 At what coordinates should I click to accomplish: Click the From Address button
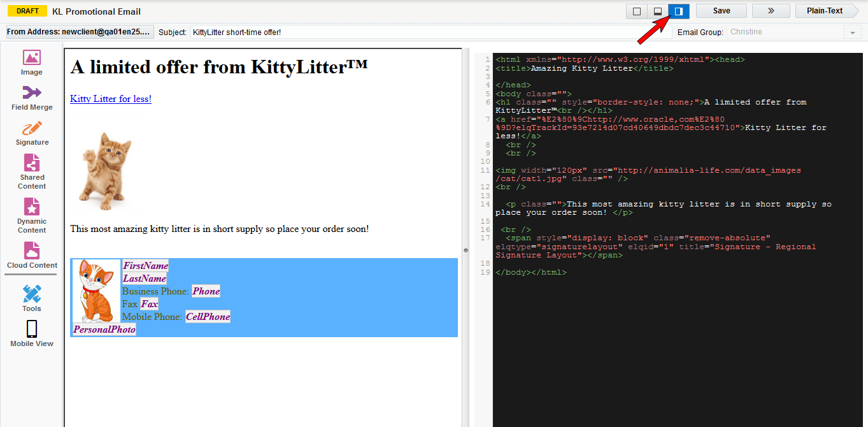click(80, 32)
